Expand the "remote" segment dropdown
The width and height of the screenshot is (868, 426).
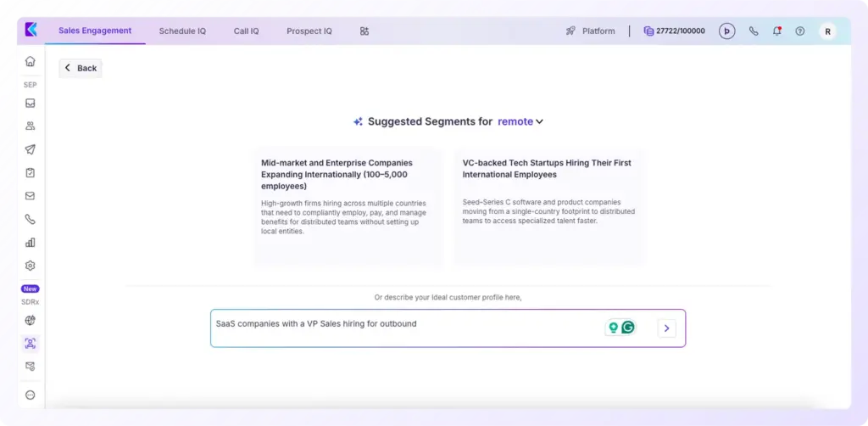pyautogui.click(x=520, y=121)
